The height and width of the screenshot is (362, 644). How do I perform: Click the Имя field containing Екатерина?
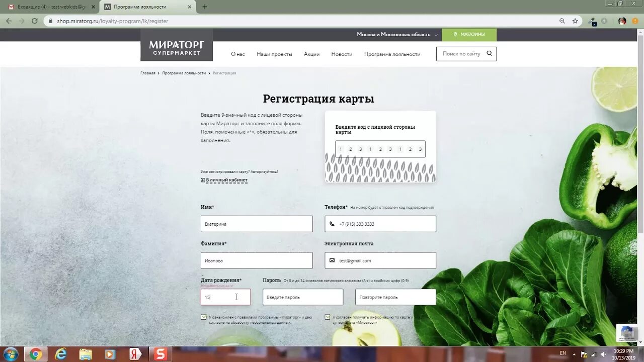[x=257, y=224]
